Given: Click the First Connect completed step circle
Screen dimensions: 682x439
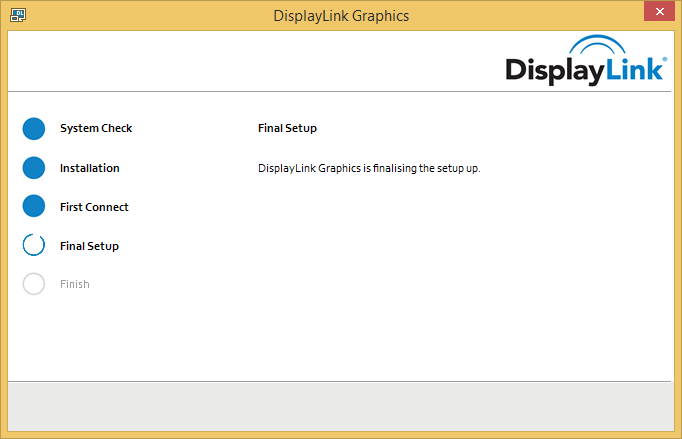Looking at the screenshot, I should [x=34, y=206].
